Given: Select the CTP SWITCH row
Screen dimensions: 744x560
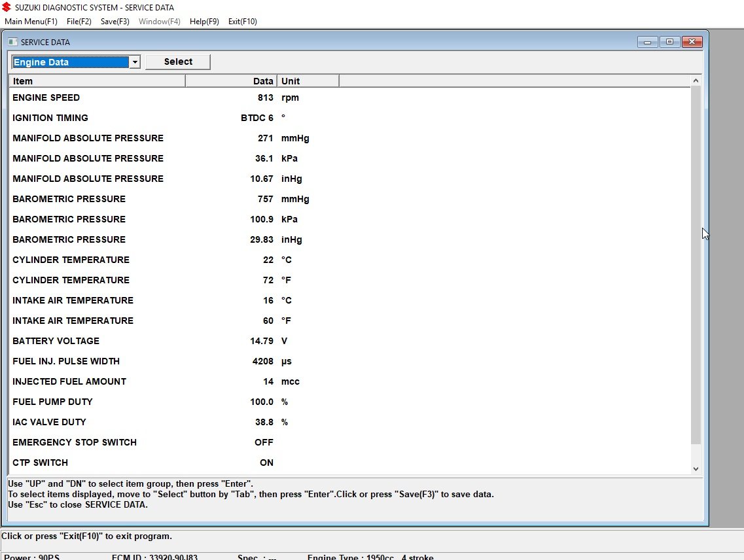Looking at the screenshot, I should point(349,463).
